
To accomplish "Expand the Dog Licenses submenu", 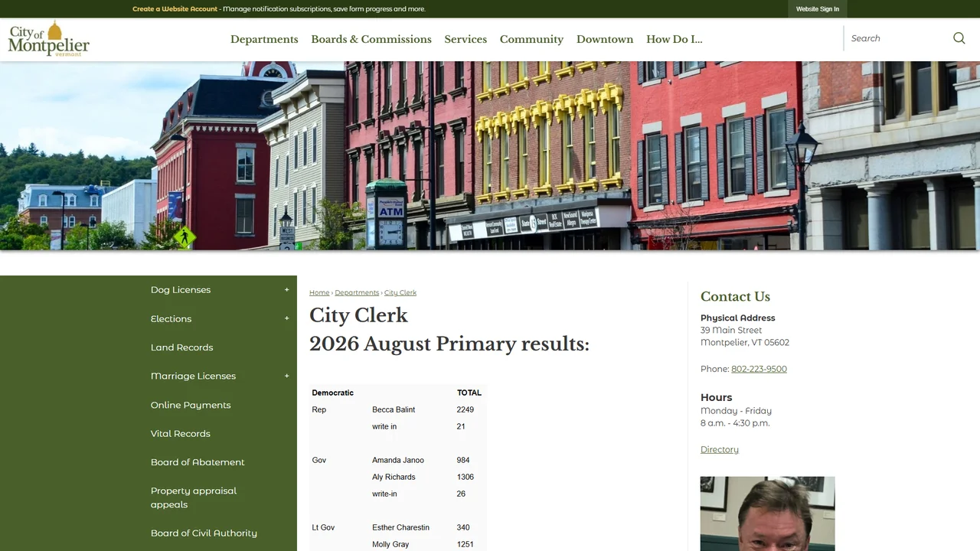I will 287,290.
